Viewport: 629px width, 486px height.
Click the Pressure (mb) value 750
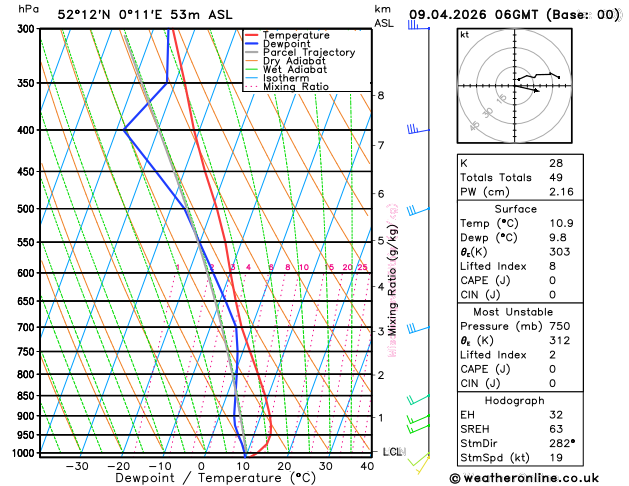click(x=560, y=326)
